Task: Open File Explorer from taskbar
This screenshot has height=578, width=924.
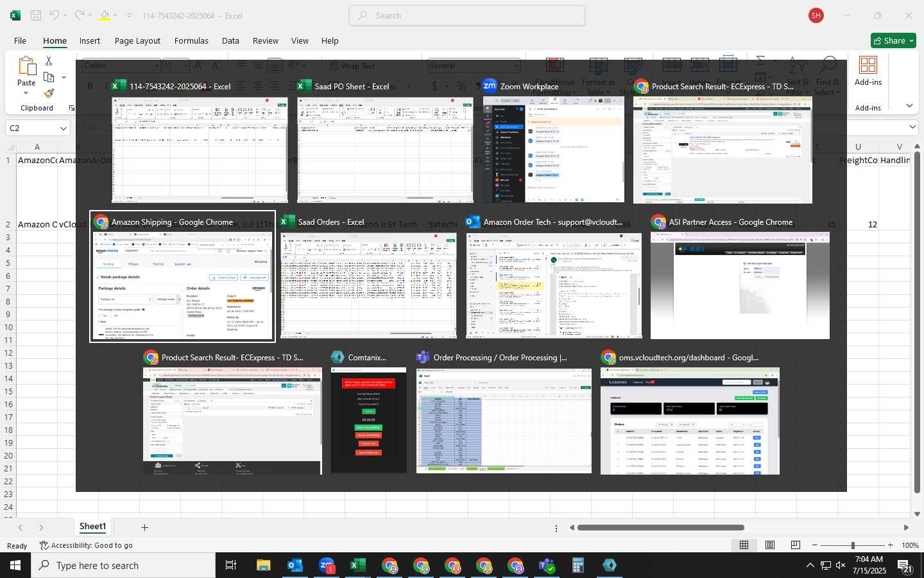Action: coord(264,565)
